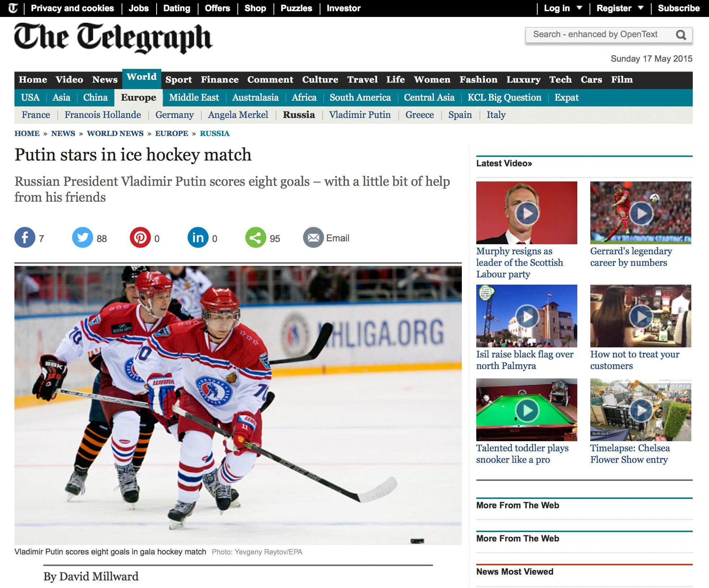
Task: Click the Telegraph T logo icon
Action: [13, 8]
